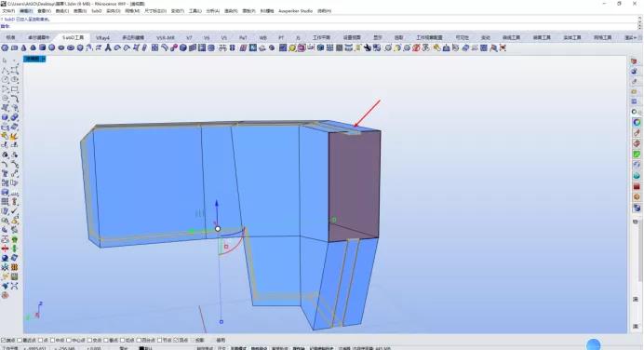Image resolution: width=644 pixels, height=350 pixels.
Task: Click the SubD cone primitive icon
Action: coord(24,47)
